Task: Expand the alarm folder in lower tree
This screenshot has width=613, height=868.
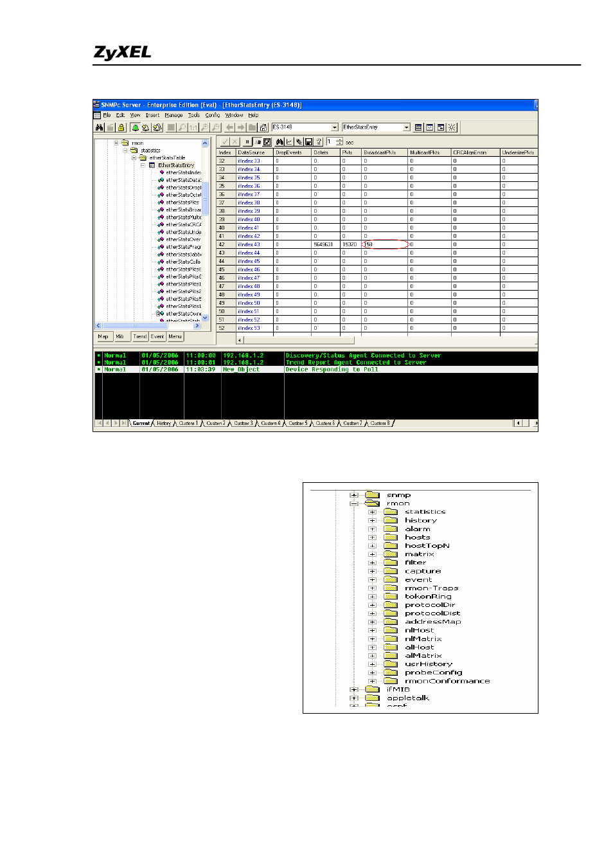Action: pyautogui.click(x=372, y=529)
